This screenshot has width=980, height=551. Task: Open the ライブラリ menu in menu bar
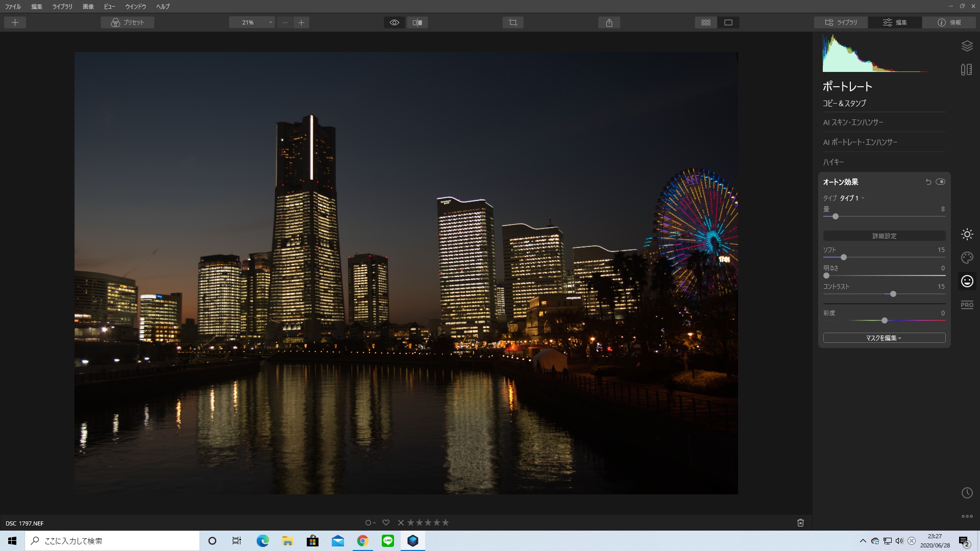(x=62, y=7)
